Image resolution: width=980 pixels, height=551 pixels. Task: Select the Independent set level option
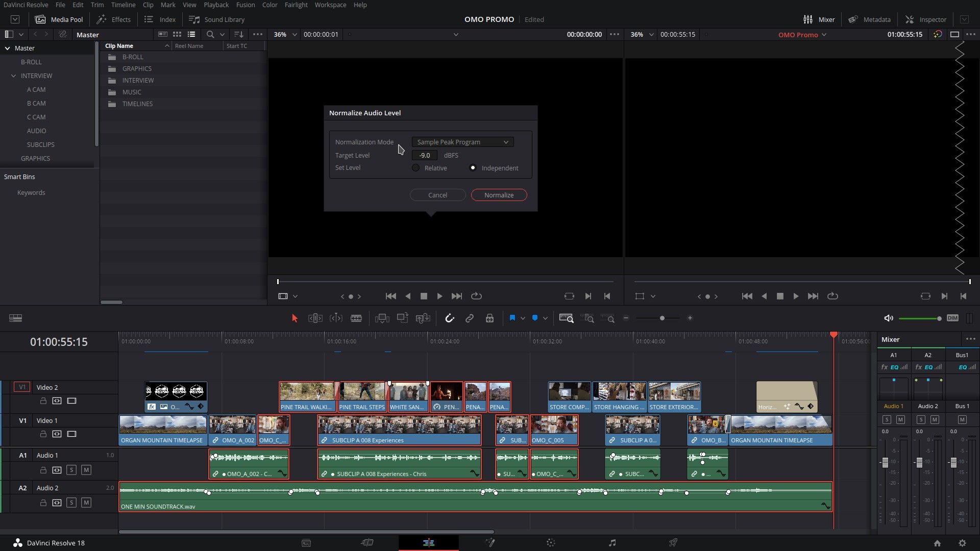coord(473,168)
